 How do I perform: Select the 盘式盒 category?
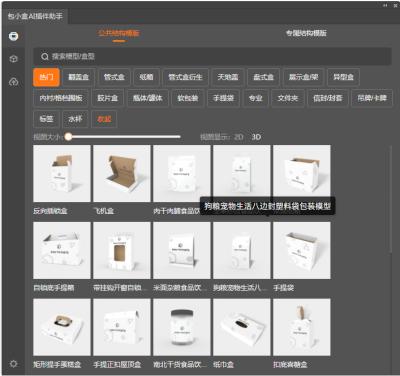click(263, 77)
